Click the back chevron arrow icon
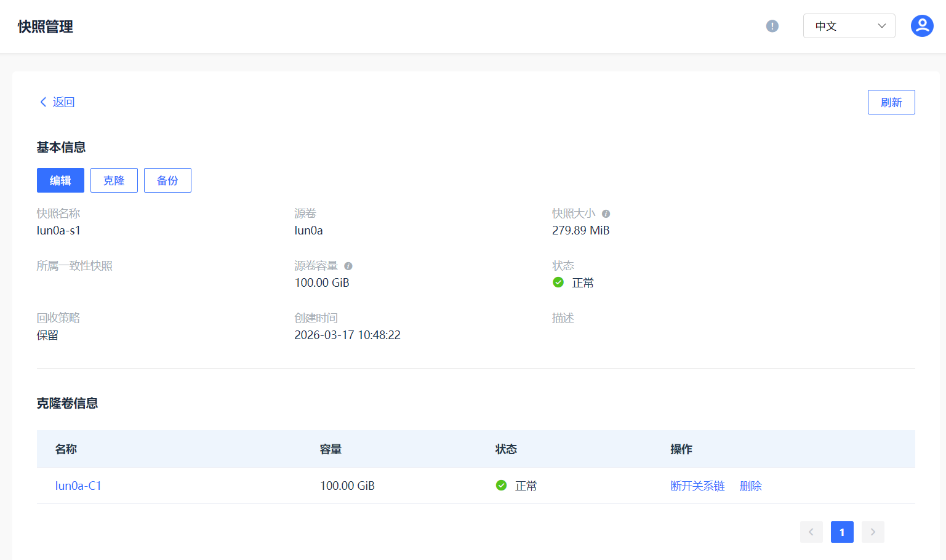Image resolution: width=946 pixels, height=560 pixels. (43, 102)
